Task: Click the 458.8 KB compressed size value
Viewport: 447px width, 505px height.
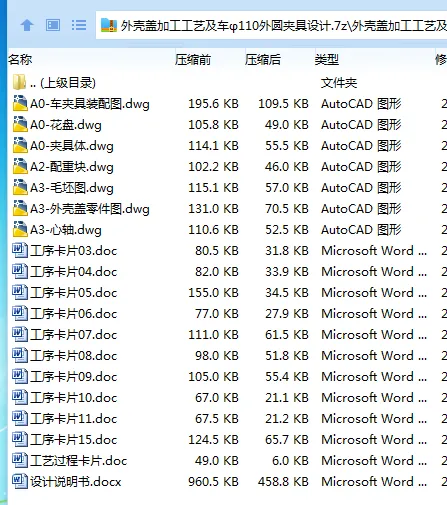Action: pyautogui.click(x=283, y=482)
